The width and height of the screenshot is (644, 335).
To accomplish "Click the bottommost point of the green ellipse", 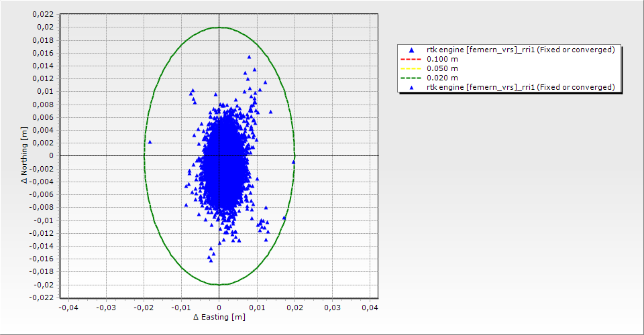I will click(x=219, y=284).
